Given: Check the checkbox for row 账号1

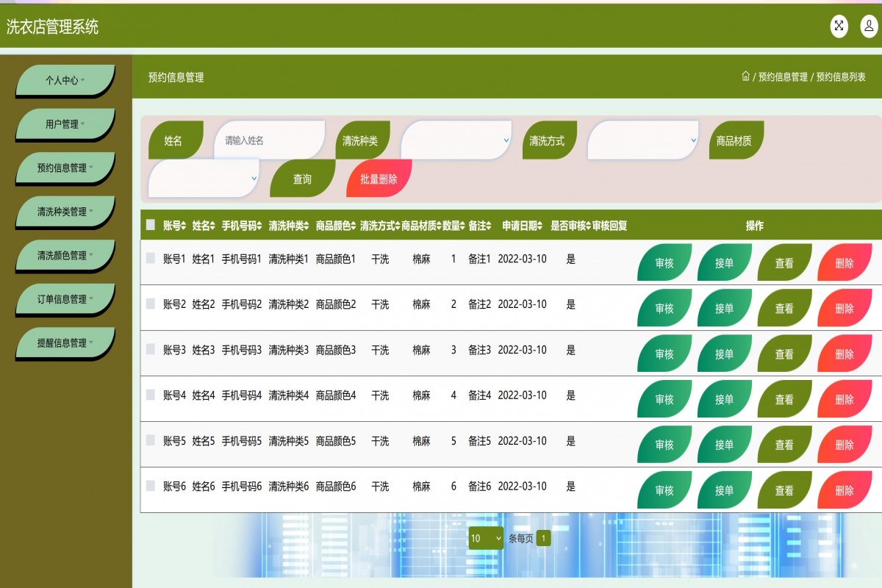Looking at the screenshot, I should coord(151,258).
